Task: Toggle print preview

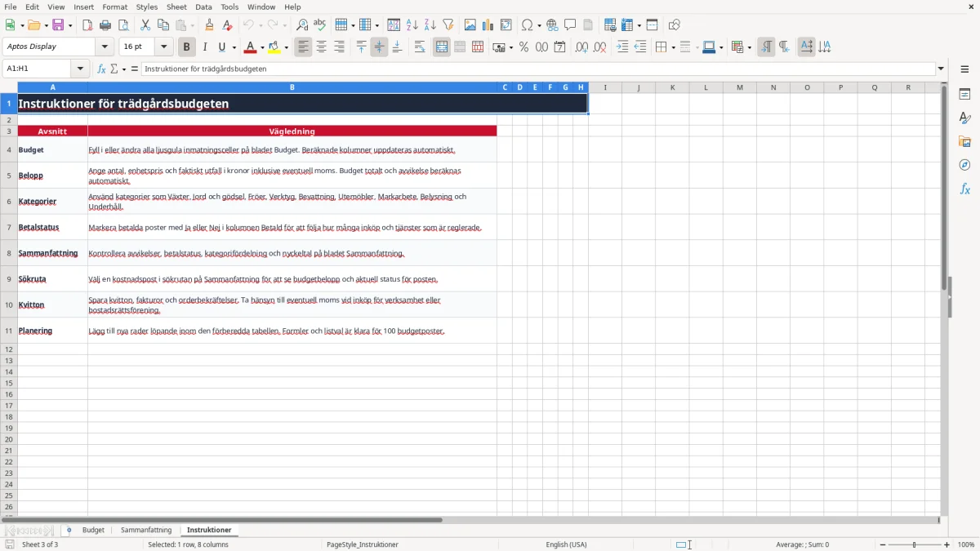Action: point(123,25)
